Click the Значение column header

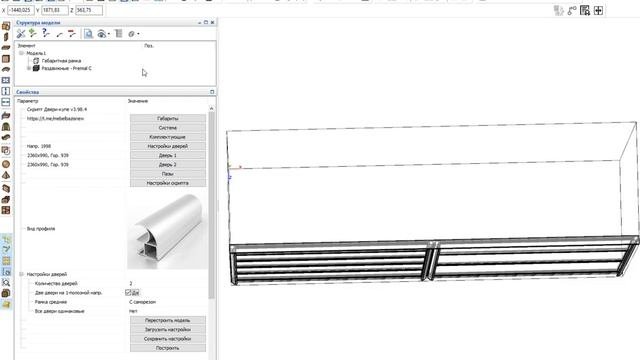138,101
